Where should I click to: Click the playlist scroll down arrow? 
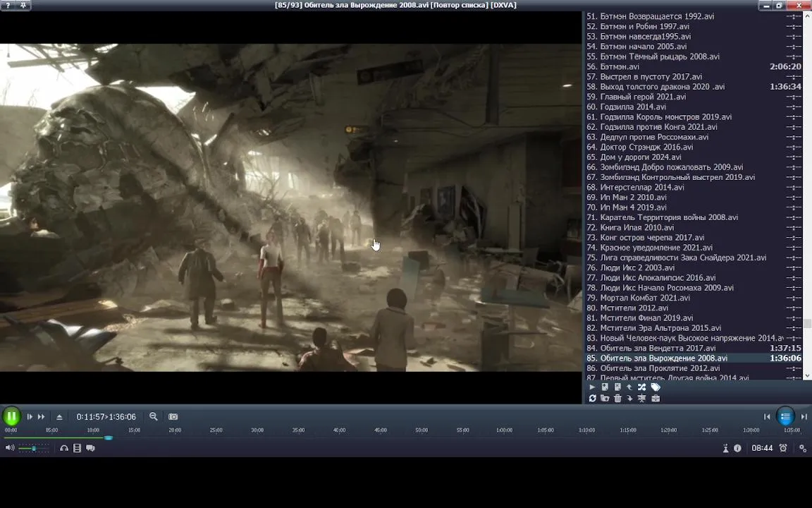tap(807, 375)
